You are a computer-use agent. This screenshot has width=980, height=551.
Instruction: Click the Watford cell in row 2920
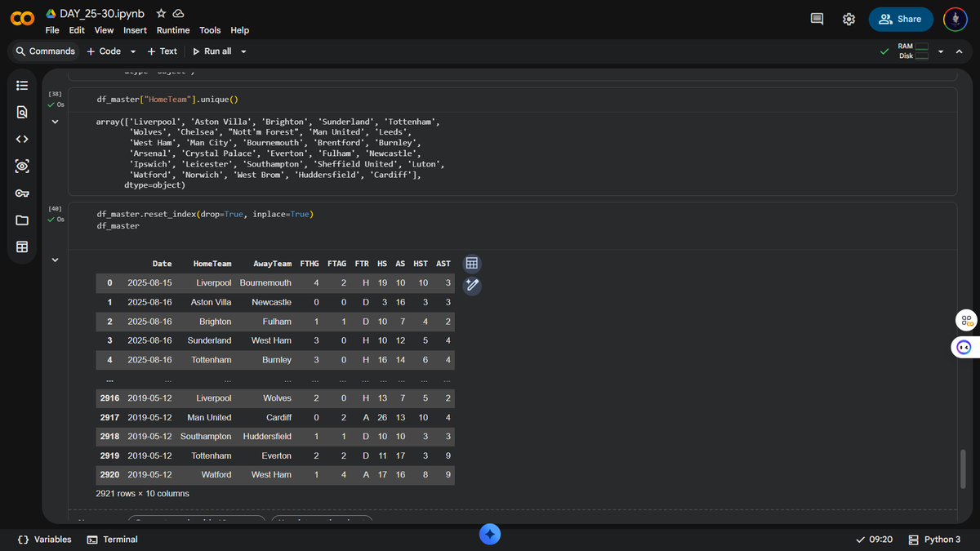tap(216, 474)
